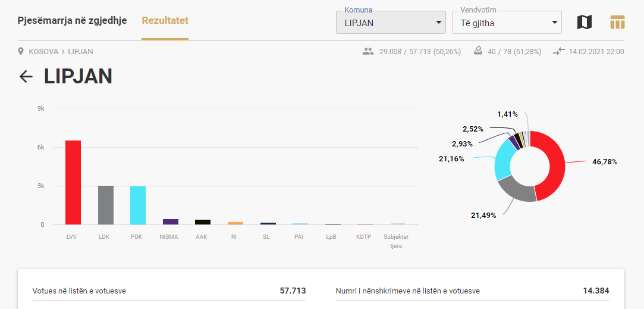Switch to map view icon
Screen dimensions: 644x309
[585, 22]
